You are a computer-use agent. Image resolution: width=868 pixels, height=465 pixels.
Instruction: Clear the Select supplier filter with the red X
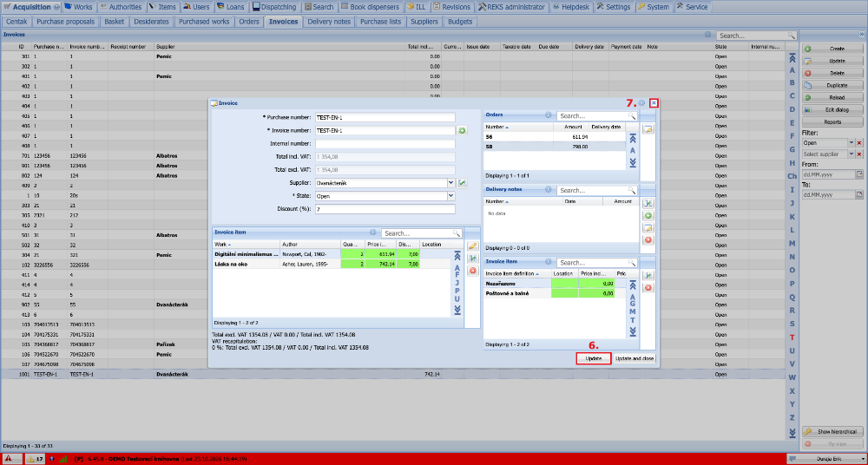pyautogui.click(x=859, y=154)
